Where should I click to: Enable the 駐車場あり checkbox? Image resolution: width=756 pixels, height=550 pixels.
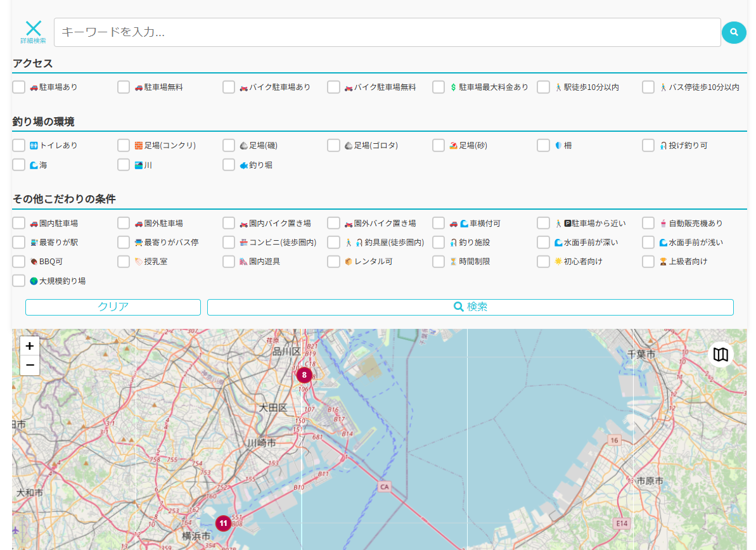[x=19, y=87]
